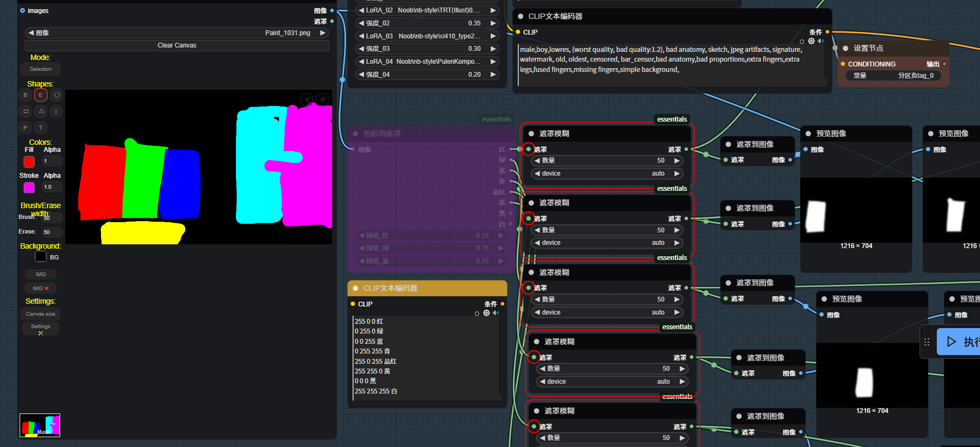Click the 分区负tag_0 constant field in 设置节点
Screen dimensions: 980x447
[893, 76]
